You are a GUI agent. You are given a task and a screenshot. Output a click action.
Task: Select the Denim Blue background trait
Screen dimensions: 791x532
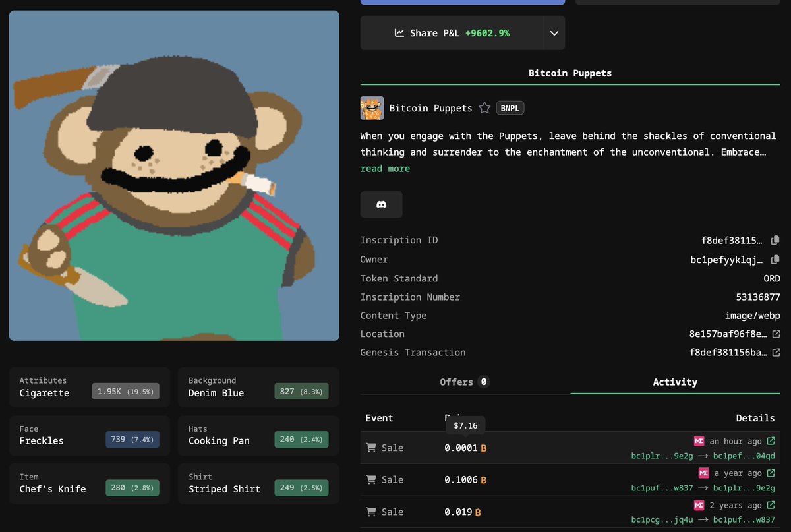pos(258,387)
